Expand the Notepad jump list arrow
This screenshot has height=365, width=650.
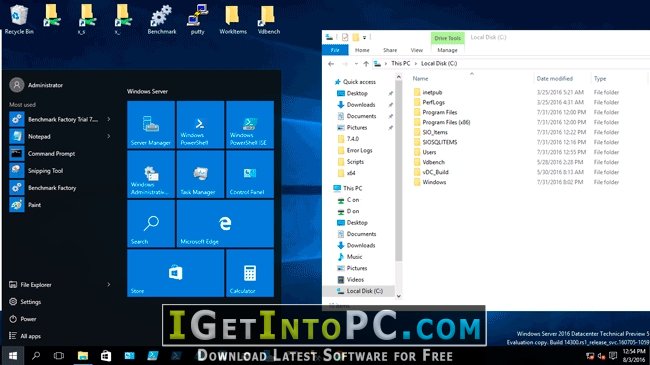[109, 136]
